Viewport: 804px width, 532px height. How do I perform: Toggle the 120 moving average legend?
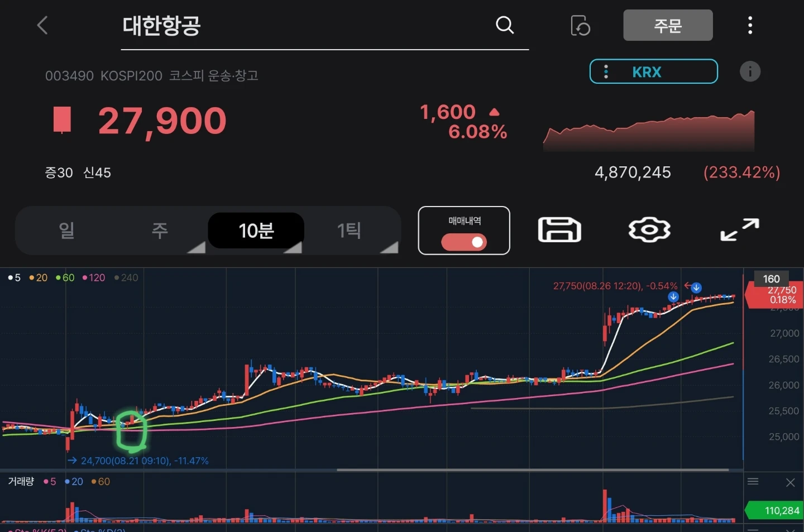coord(94,277)
